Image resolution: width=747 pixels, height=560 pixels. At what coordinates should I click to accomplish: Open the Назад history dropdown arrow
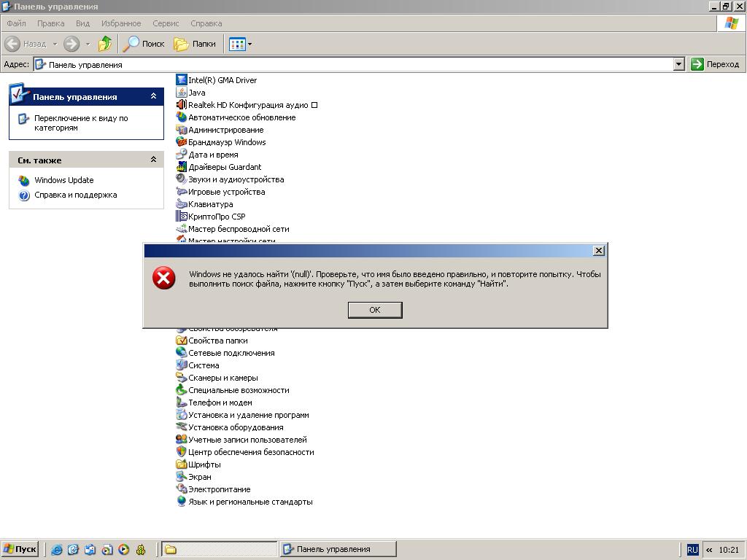55,44
